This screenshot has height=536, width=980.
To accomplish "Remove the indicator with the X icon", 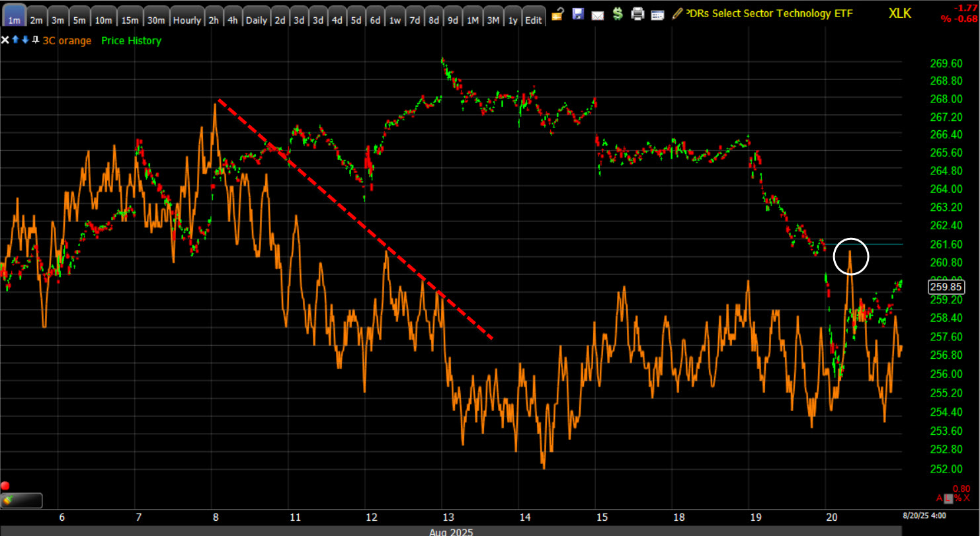I will [x=5, y=40].
